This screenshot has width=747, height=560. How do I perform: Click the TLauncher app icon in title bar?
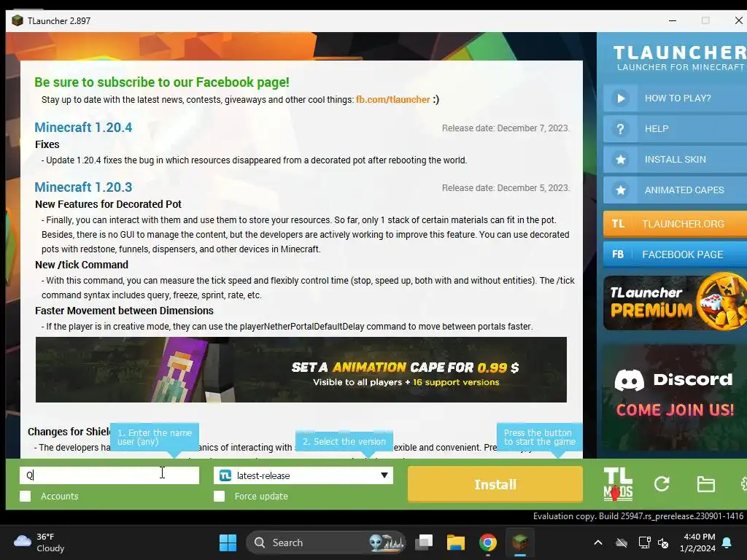[18, 20]
